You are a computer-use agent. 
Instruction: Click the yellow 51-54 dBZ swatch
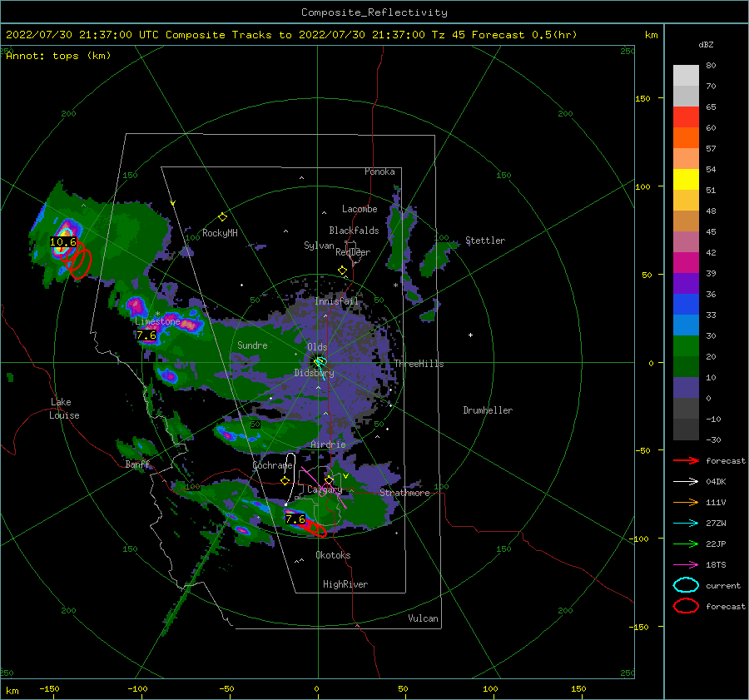click(686, 180)
